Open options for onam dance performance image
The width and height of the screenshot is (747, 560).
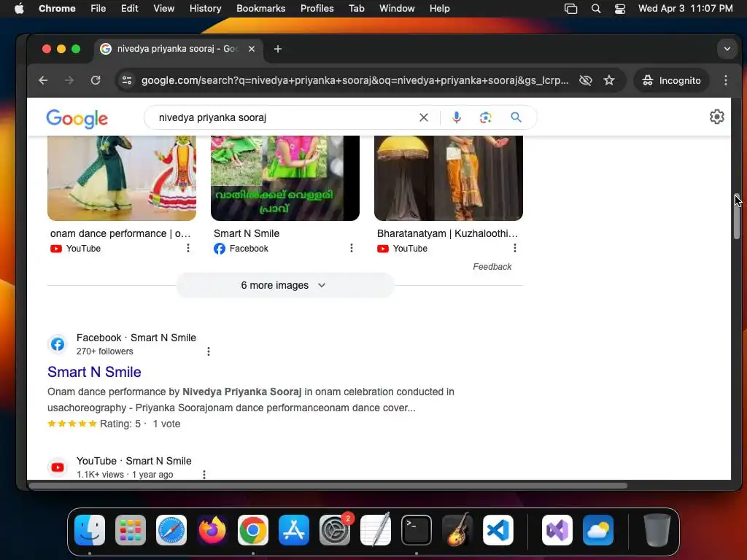(x=188, y=248)
